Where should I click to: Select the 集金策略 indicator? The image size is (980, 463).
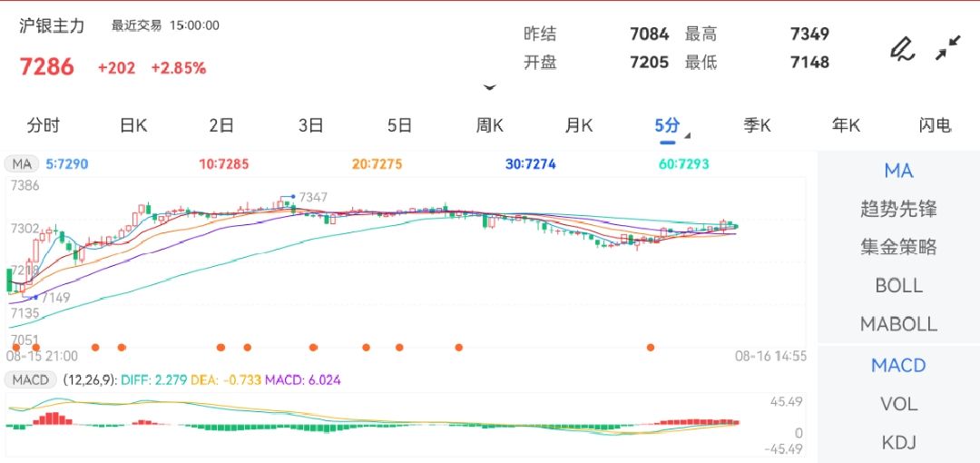tap(898, 247)
